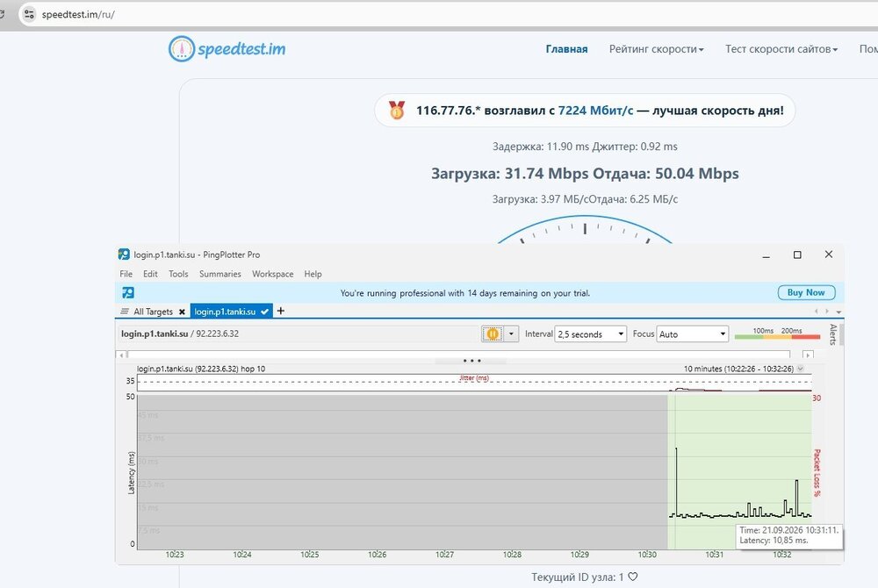Click the browser address bar URL
878x588 pixels.
78,15
